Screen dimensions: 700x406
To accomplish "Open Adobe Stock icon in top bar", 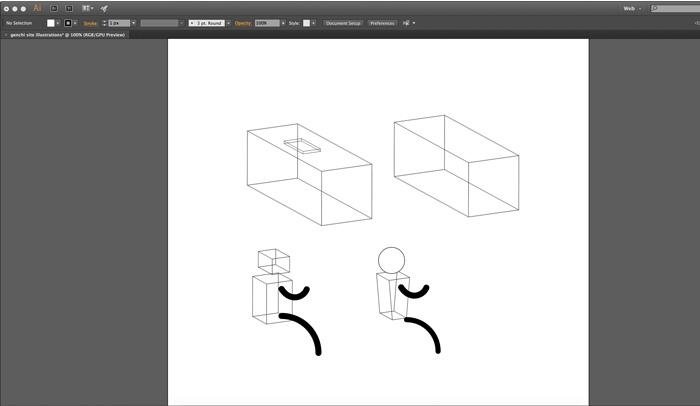I will click(69, 8).
